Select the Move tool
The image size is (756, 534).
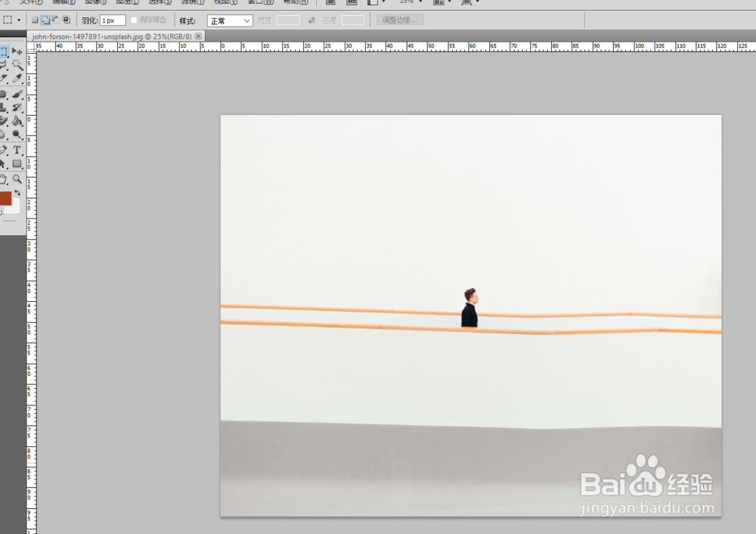17,51
